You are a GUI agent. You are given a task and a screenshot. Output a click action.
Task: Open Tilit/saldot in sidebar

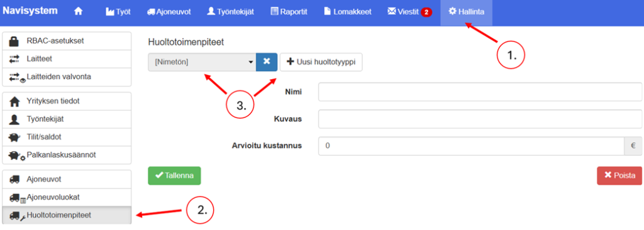[x=67, y=137]
